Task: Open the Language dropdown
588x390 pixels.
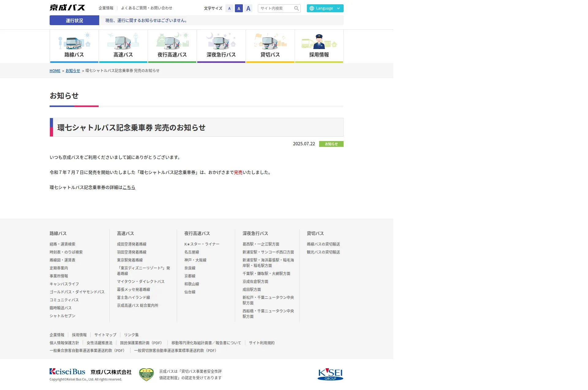Action: point(325,8)
